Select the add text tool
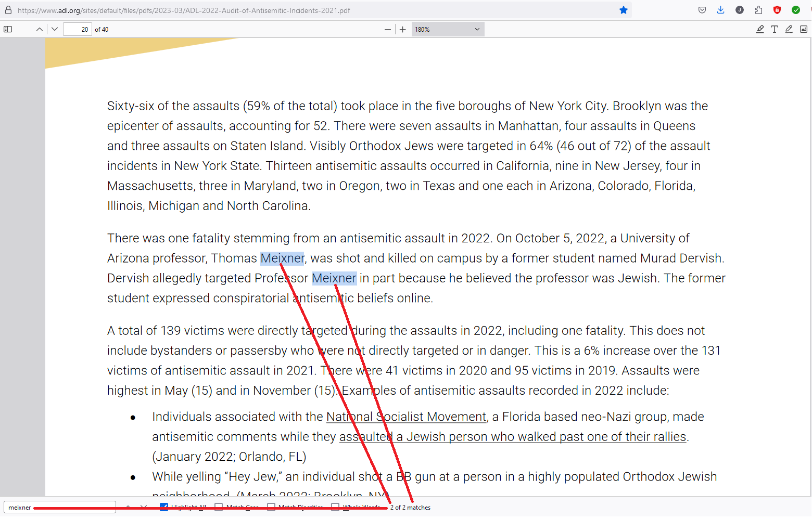The width and height of the screenshot is (812, 519). point(775,30)
